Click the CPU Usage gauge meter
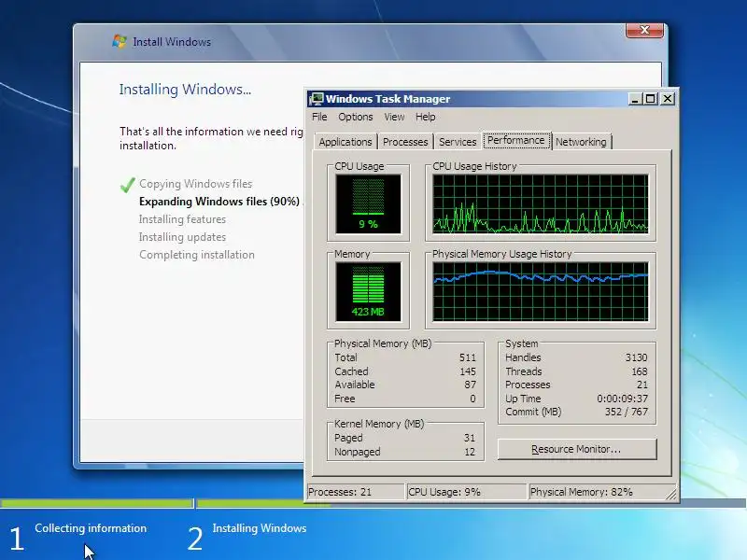 pyautogui.click(x=368, y=203)
